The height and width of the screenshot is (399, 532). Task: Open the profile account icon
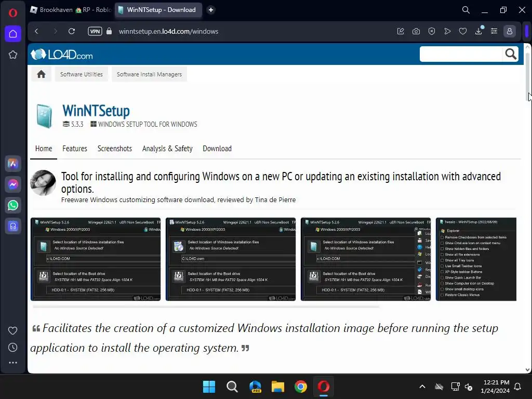point(509,31)
